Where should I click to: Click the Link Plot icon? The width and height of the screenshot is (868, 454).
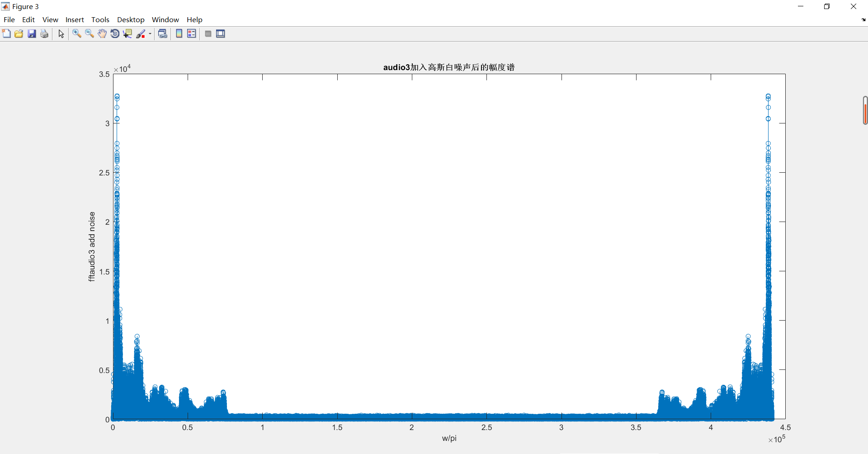click(x=163, y=34)
